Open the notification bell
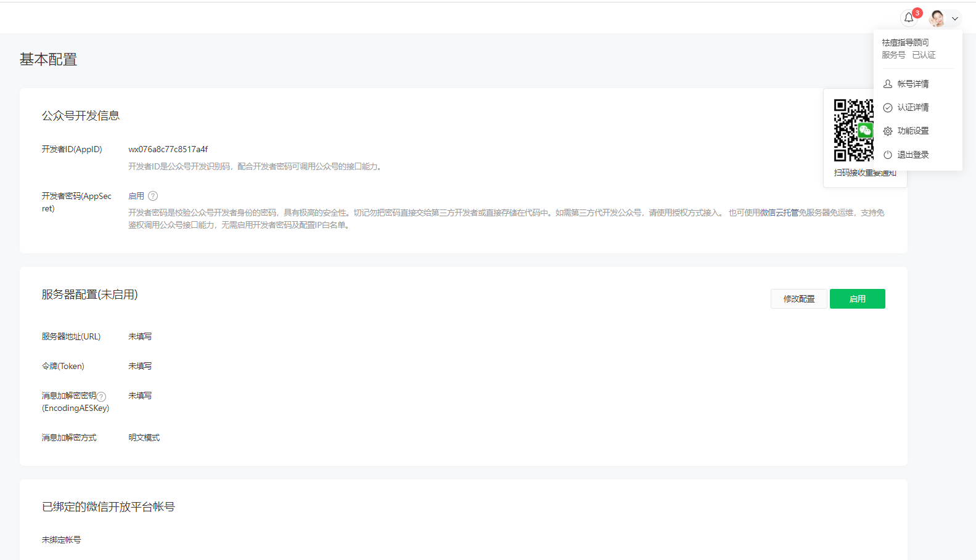The height and width of the screenshot is (560, 976). click(909, 18)
